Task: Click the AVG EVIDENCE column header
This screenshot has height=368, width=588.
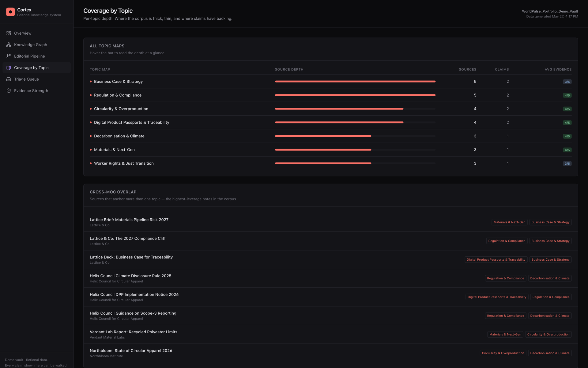Action: pyautogui.click(x=558, y=70)
